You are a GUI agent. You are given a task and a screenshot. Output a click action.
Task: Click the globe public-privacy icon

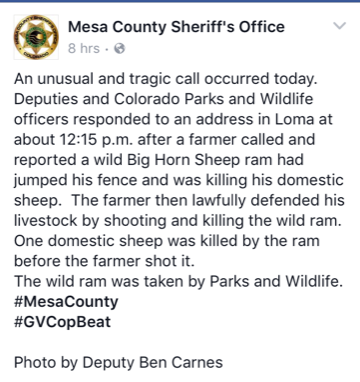coord(119,49)
